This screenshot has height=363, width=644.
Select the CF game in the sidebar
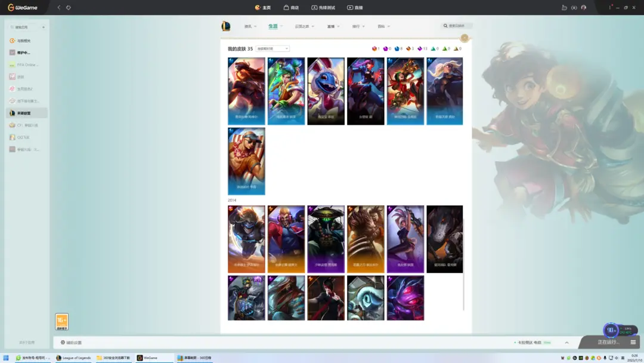[x=27, y=125]
